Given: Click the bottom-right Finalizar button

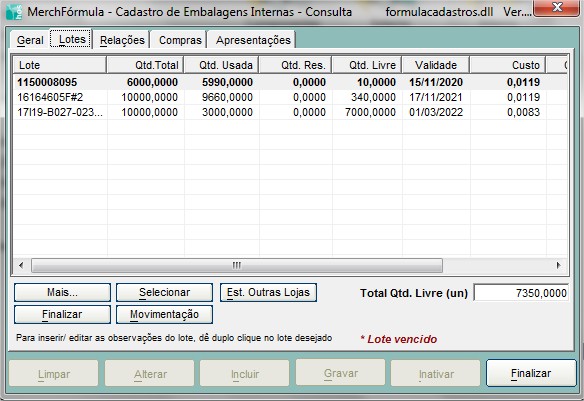Looking at the screenshot, I should point(531,373).
